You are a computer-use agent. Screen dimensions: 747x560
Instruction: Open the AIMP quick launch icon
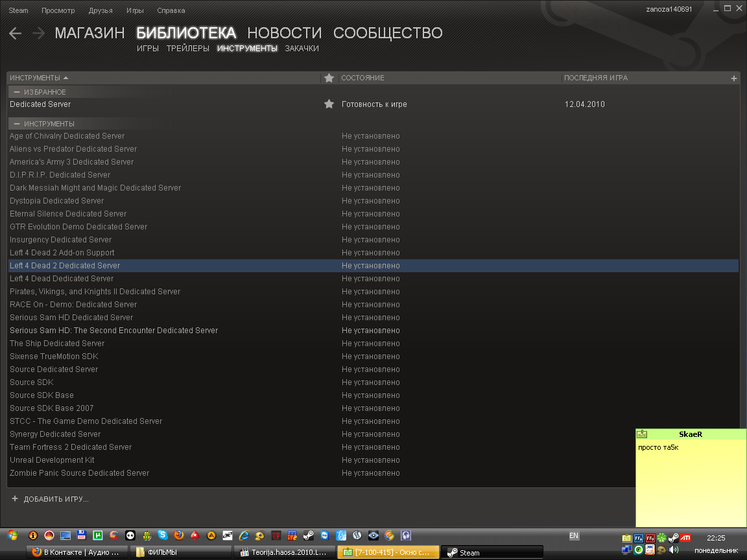point(211,535)
